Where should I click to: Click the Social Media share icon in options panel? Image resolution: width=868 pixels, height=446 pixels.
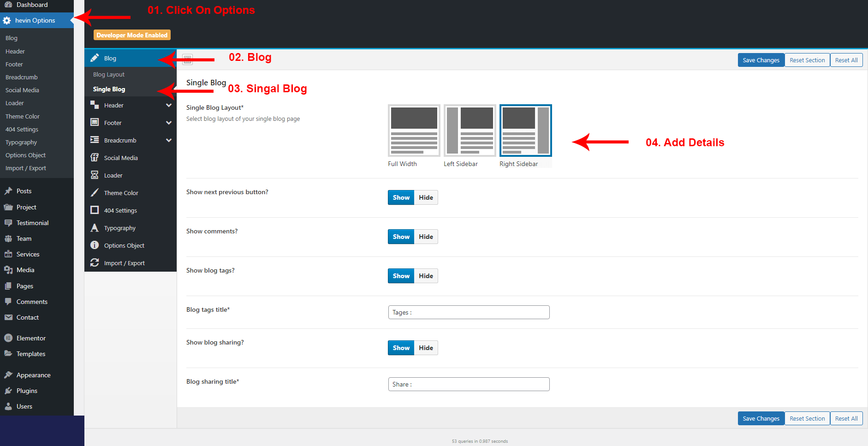coord(95,158)
